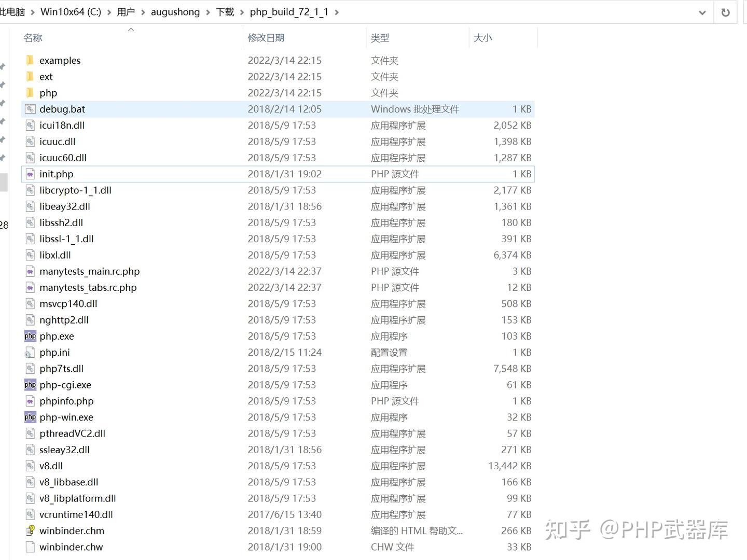Select the file named ssleay32.dll
Image resolution: width=747 pixels, height=560 pixels.
[x=65, y=450]
